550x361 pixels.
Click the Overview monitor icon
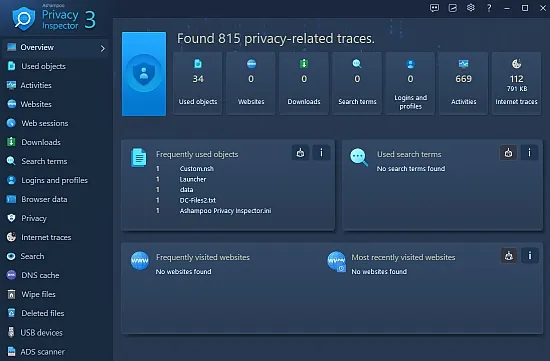tap(12, 47)
